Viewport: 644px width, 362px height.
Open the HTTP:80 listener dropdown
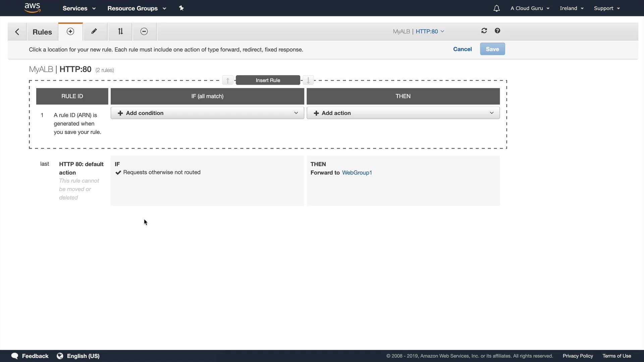pyautogui.click(x=430, y=32)
